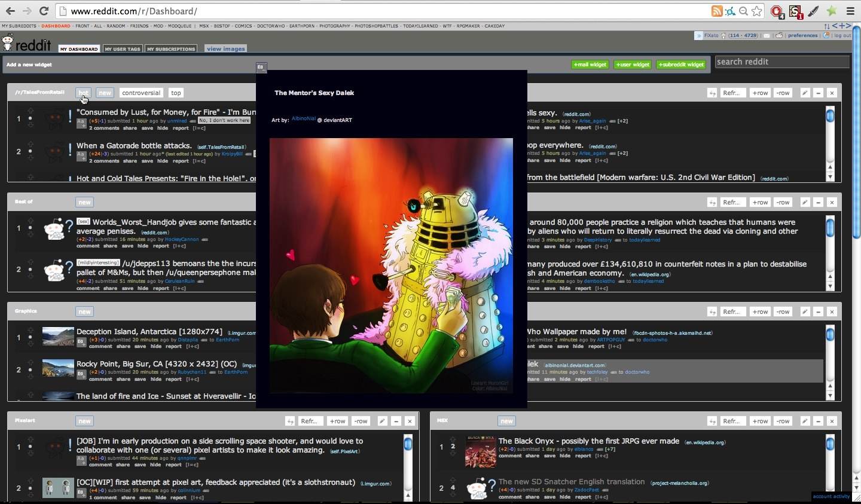
Task: Open the mail envelope icon beside username
Action: pyautogui.click(x=767, y=35)
